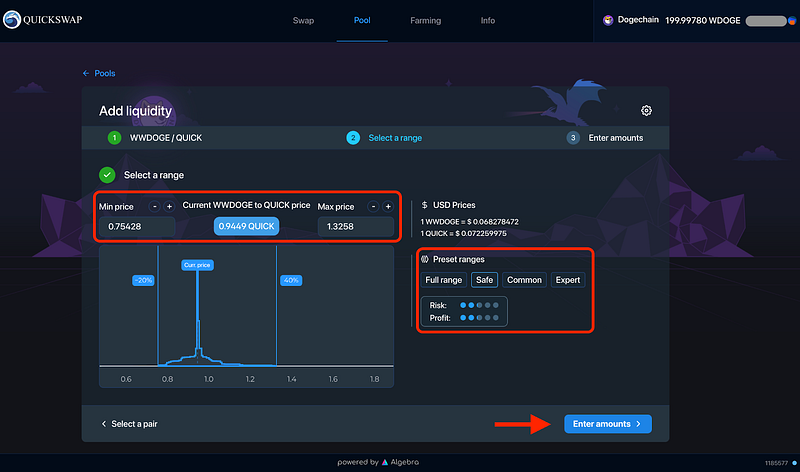Click the 0.9449 QUICK current price badge
Viewport: 800px width, 472px height.
(246, 226)
